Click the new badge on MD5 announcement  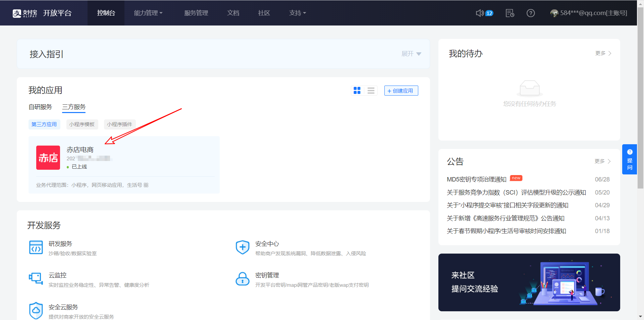coord(516,178)
